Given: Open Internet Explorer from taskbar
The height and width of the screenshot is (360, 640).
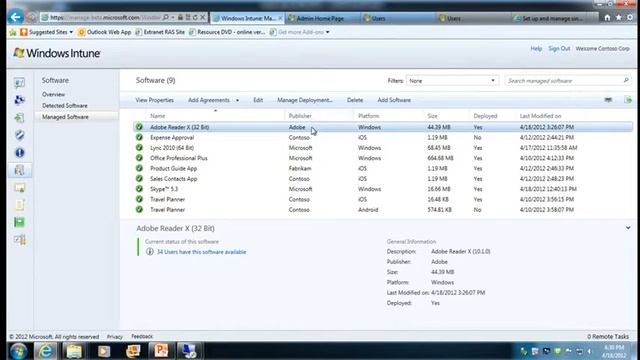Looking at the screenshot, I should (45, 351).
